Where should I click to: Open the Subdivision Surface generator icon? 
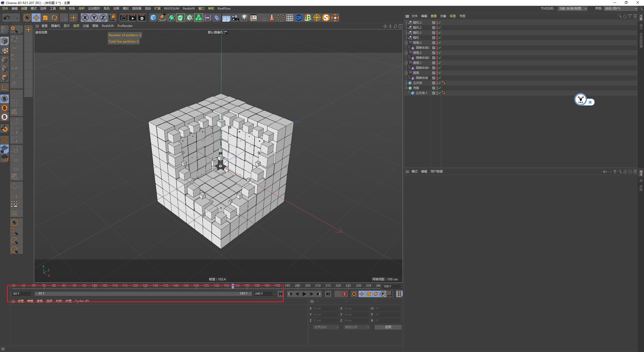(172, 18)
